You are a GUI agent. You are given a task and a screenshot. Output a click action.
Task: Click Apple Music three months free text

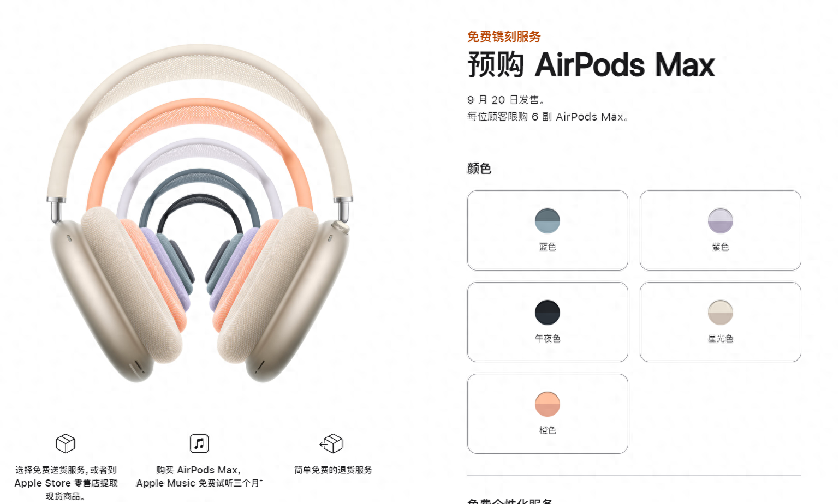click(x=199, y=476)
